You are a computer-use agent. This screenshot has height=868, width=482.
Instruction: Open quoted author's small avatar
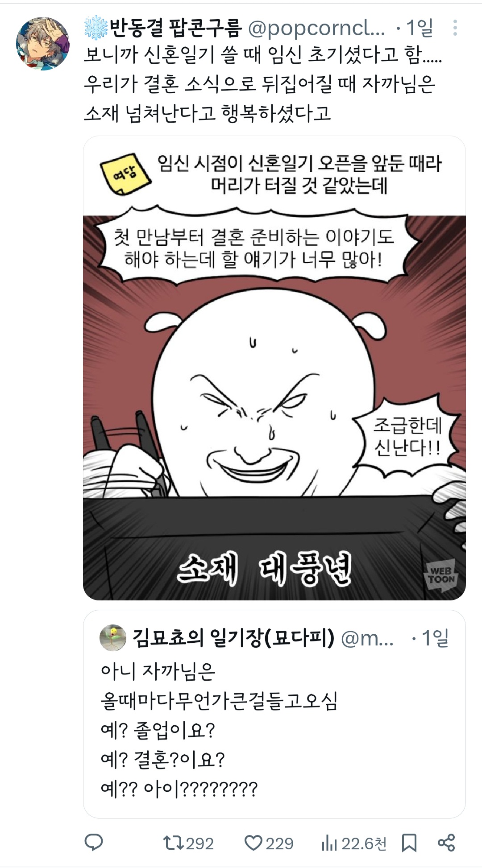(x=112, y=637)
